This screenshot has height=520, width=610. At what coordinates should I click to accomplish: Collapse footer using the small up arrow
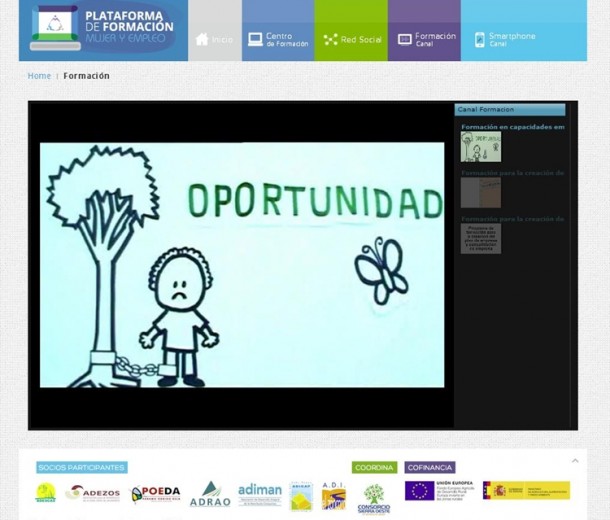click(575, 461)
